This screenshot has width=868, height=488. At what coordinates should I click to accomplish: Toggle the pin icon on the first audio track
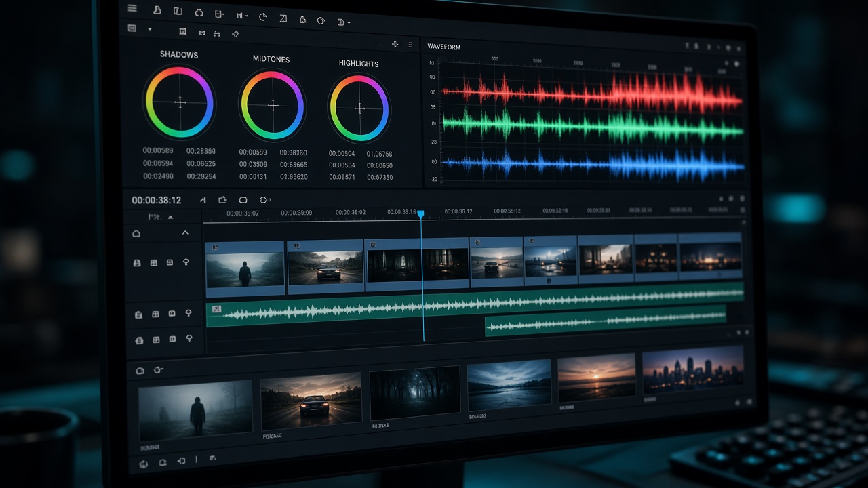(189, 313)
